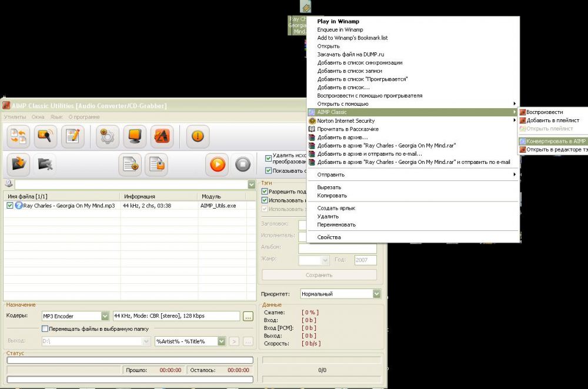The image size is (588, 389).
Task: Open the Окна menu
Action: click(x=38, y=117)
